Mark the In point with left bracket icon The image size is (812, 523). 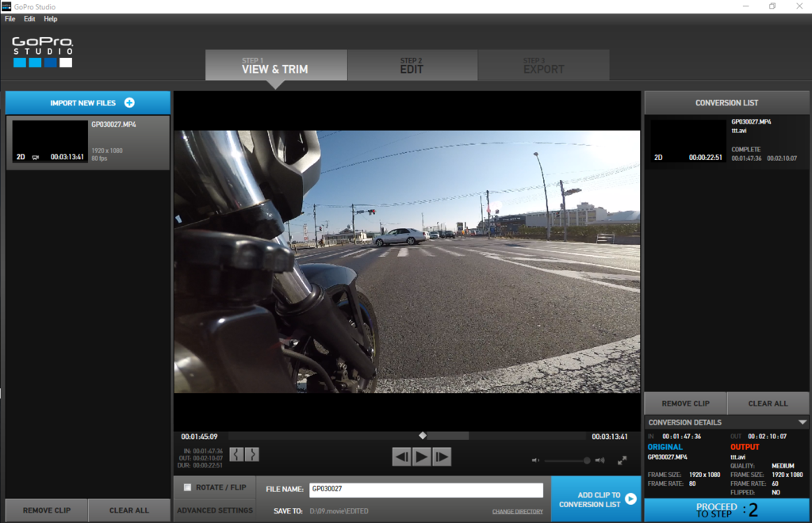coord(236,454)
